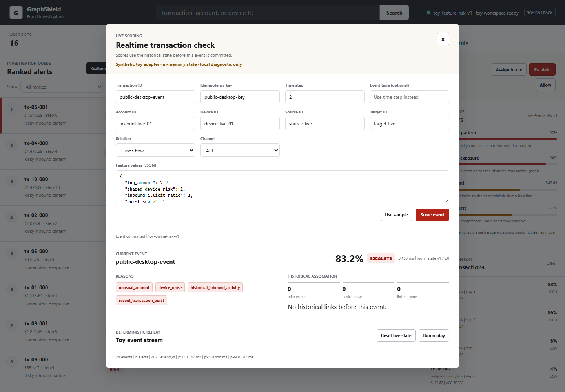
Task: Click the Transaction ID input field
Action: coord(155,97)
